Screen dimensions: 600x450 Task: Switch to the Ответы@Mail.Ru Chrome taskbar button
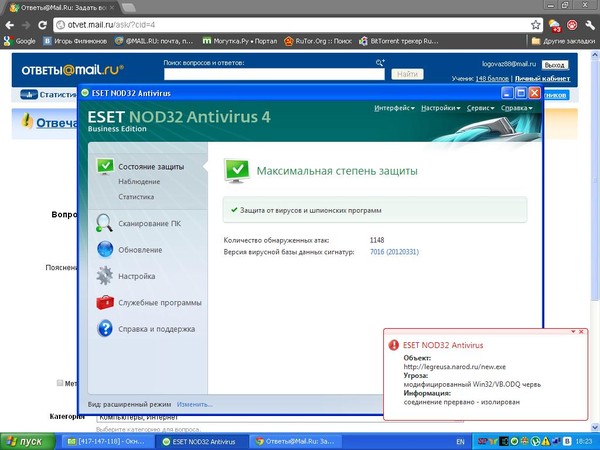click(294, 442)
